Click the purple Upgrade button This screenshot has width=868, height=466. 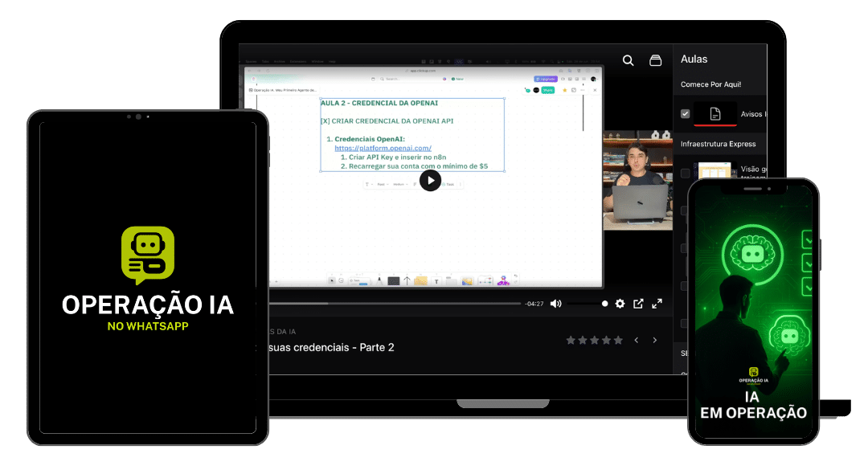click(x=546, y=79)
